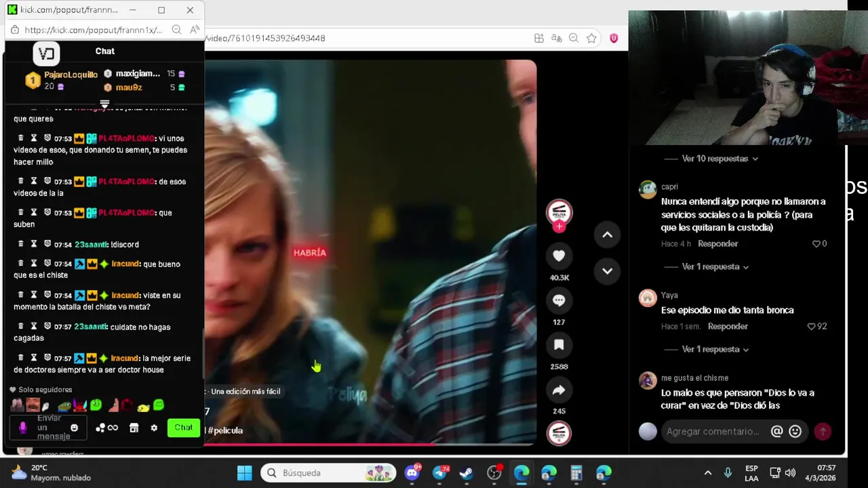Insert a mention with the @ icon
The width and height of the screenshot is (868, 488).
pyautogui.click(x=777, y=431)
